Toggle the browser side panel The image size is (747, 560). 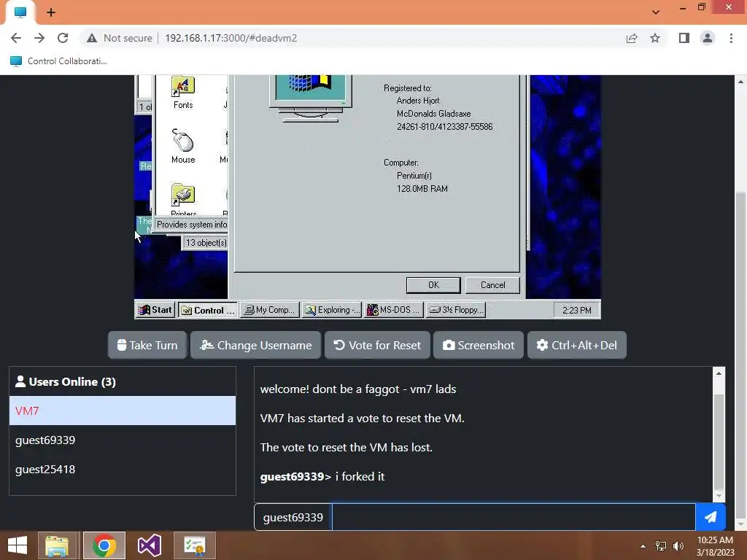[684, 38]
